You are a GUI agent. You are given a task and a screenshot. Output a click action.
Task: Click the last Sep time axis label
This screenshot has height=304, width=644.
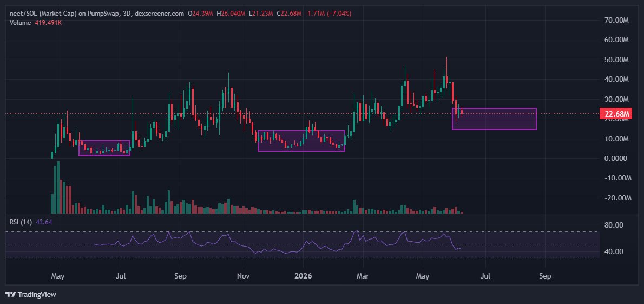[545, 276]
